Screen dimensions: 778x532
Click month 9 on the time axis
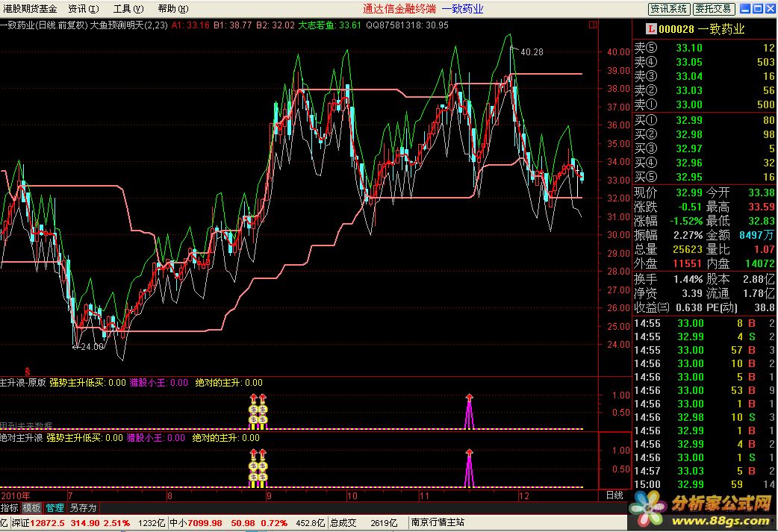pyautogui.click(x=269, y=495)
